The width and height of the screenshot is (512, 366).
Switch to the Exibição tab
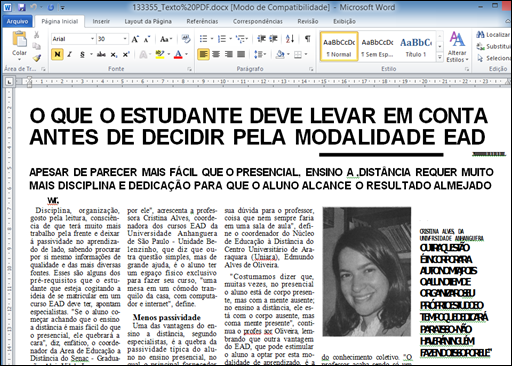pyautogui.click(x=344, y=21)
